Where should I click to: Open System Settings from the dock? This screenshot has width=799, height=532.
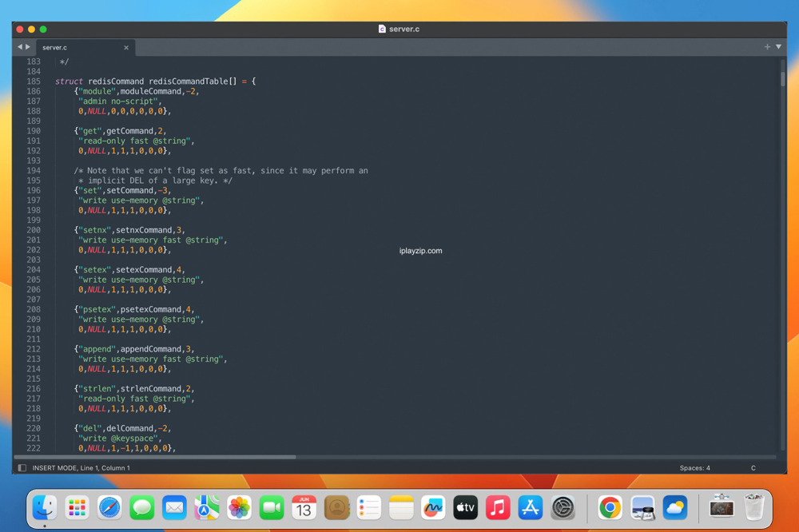point(563,507)
